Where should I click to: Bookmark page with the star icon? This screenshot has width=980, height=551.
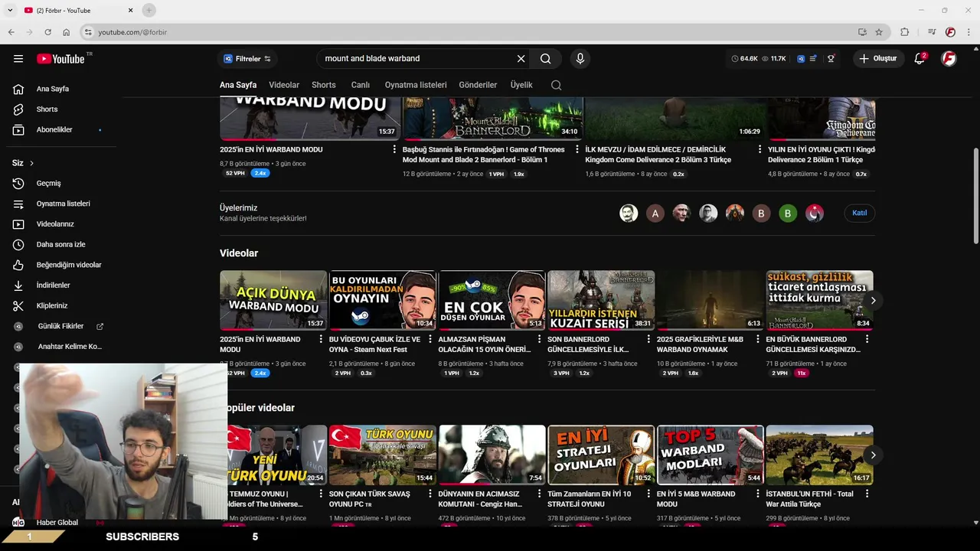tap(879, 32)
